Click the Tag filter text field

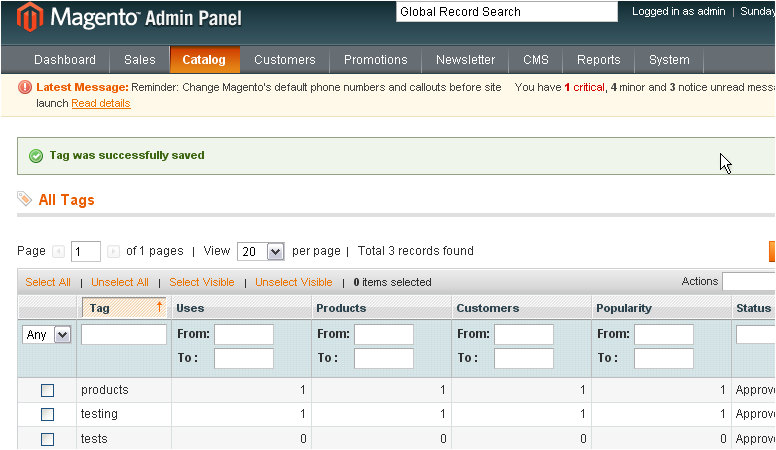tap(124, 335)
